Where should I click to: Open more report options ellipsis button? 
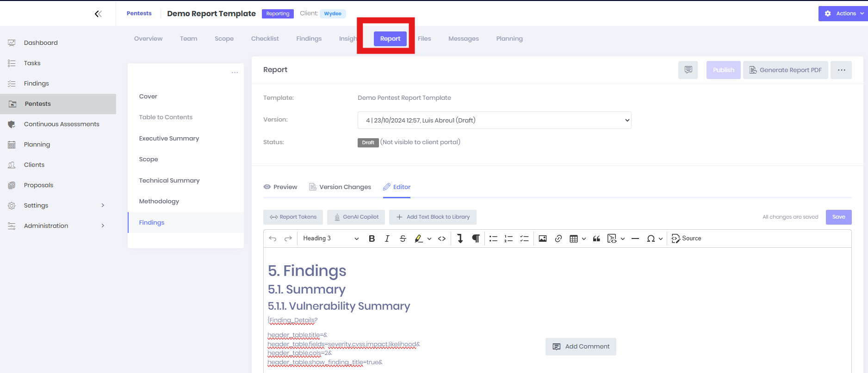841,70
